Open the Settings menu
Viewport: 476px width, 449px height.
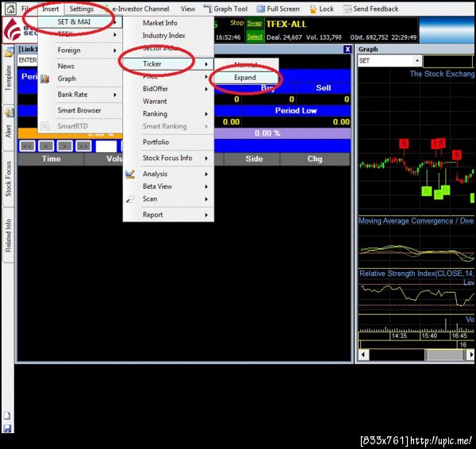click(x=82, y=9)
